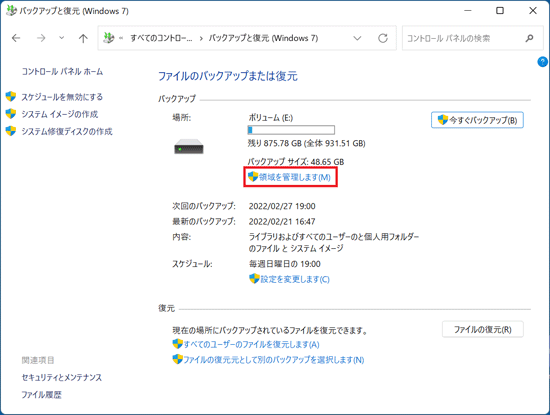
Task: Click "スケジュールを無効にする" link
Action: click(62, 97)
